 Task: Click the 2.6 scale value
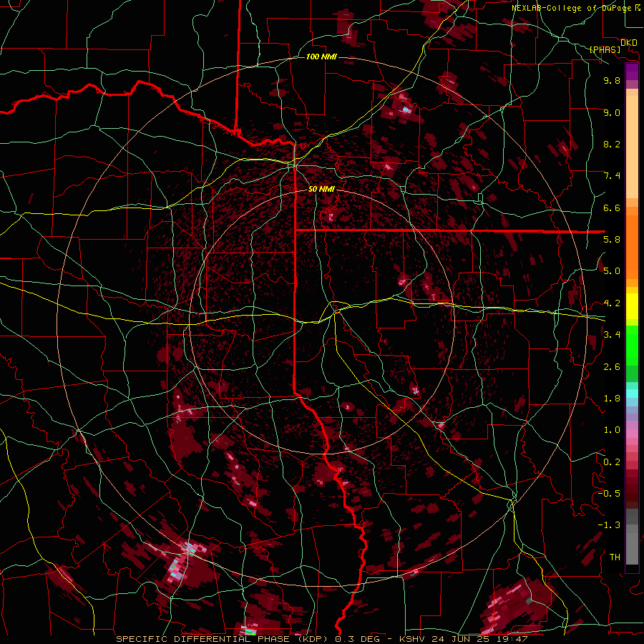pyautogui.click(x=612, y=366)
